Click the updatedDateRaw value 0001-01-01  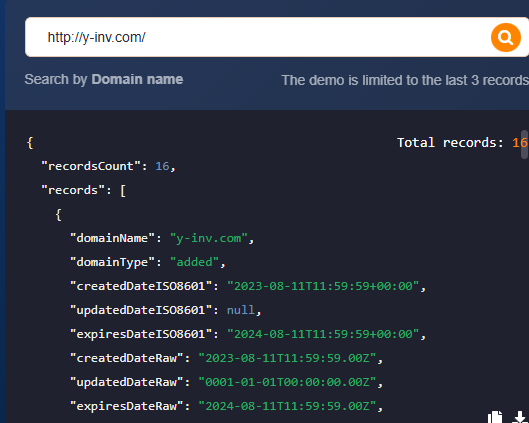pyautogui.click(x=287, y=382)
